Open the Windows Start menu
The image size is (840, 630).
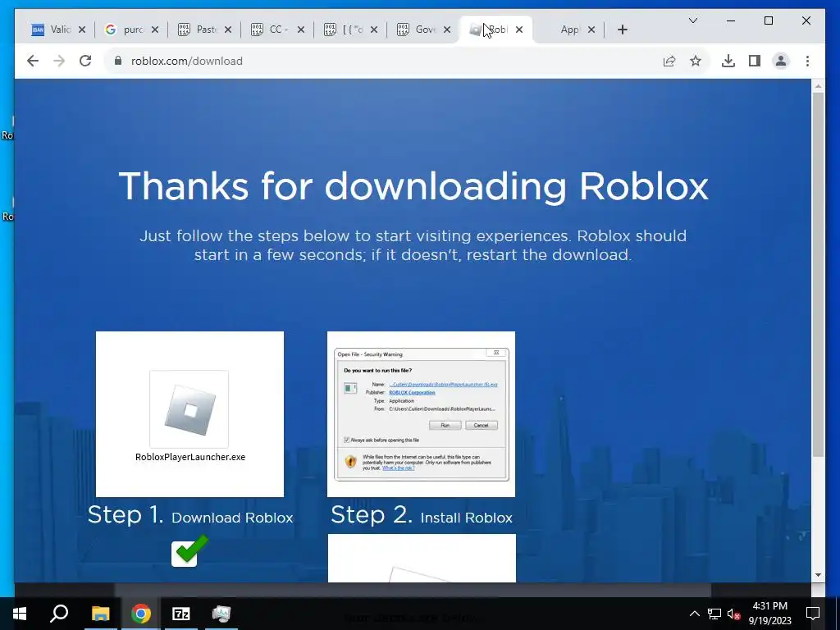pyautogui.click(x=20, y=614)
